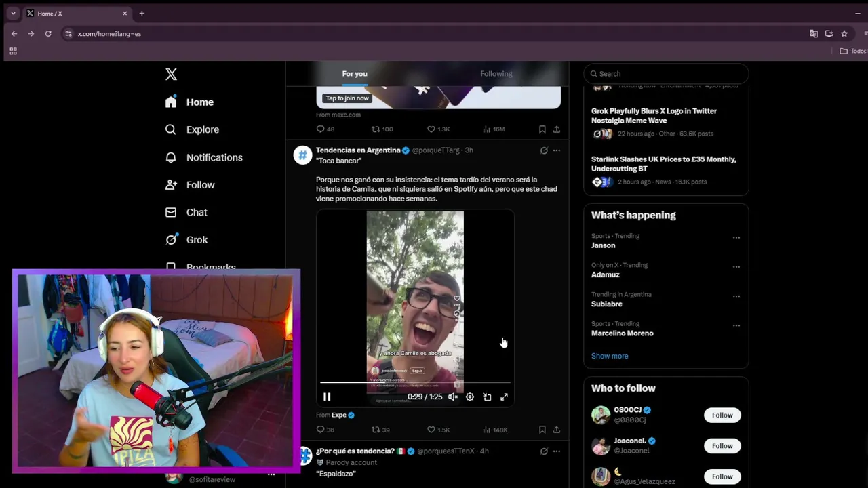Like the mexc.com ad with 1.3K likes
The image size is (868, 488).
(438, 129)
